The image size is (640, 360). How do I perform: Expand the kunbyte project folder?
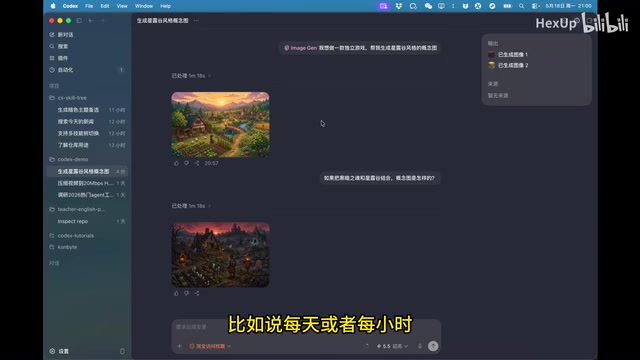point(63,247)
